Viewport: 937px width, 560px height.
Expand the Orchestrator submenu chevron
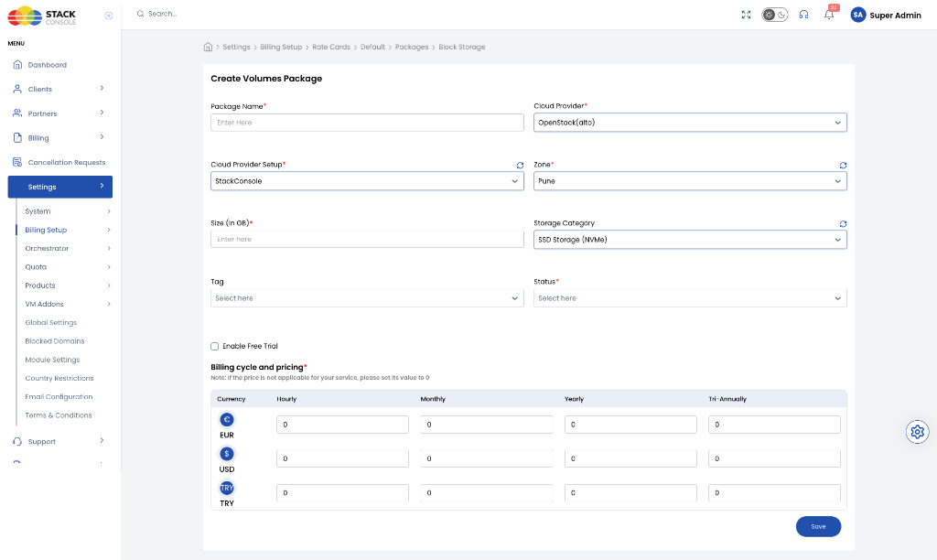pyautogui.click(x=109, y=248)
